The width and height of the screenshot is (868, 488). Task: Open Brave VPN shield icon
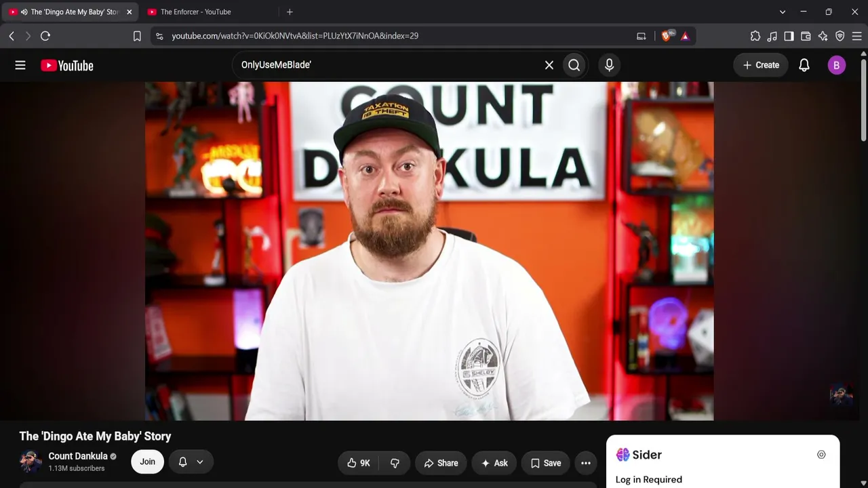click(840, 36)
